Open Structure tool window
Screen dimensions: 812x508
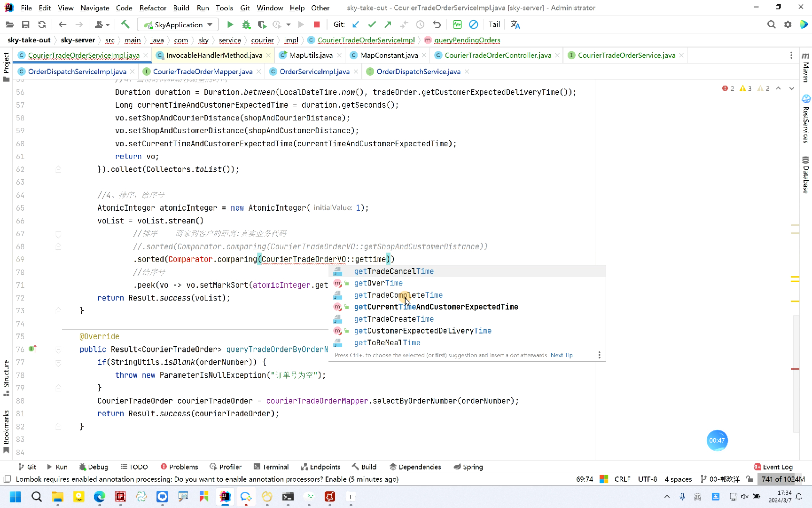(x=6, y=378)
